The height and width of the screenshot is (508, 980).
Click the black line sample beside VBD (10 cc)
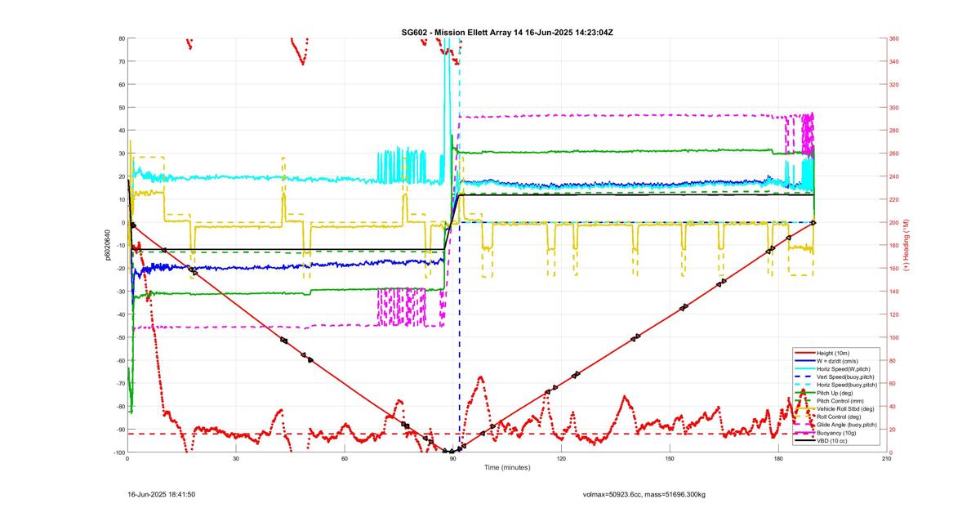[x=804, y=441]
